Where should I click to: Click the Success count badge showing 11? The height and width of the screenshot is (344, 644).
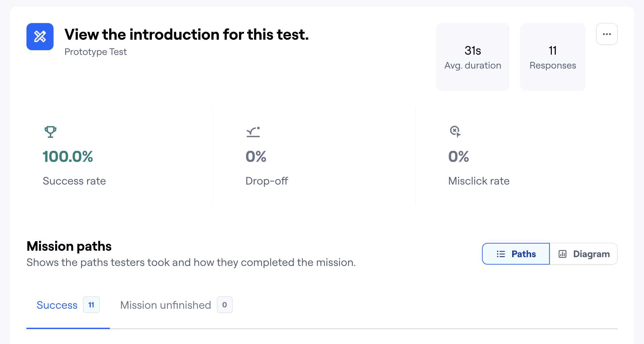tap(91, 305)
